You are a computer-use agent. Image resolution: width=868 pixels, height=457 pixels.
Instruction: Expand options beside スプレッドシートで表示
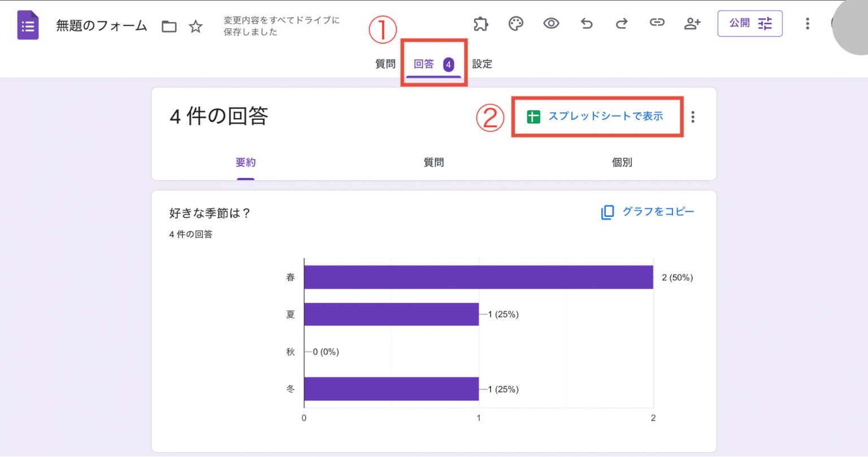pyautogui.click(x=693, y=116)
